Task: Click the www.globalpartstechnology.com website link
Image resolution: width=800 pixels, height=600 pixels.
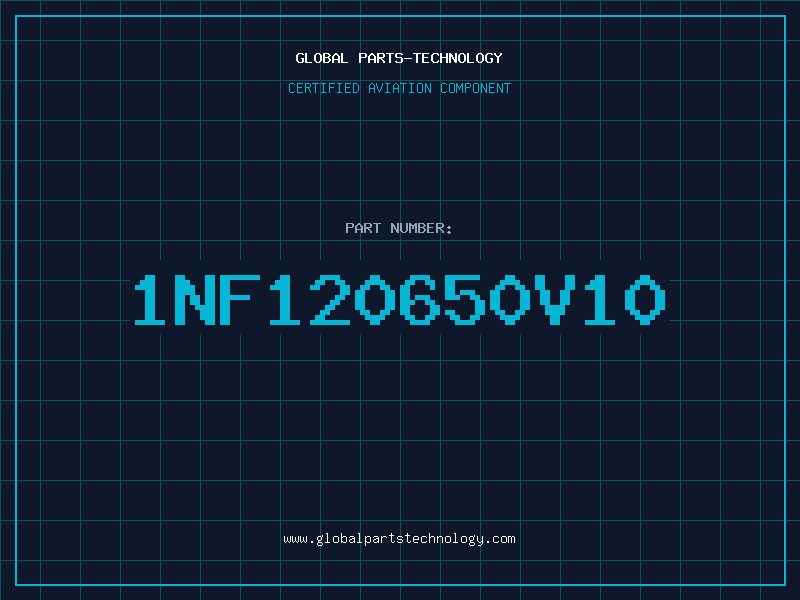Action: pos(399,539)
